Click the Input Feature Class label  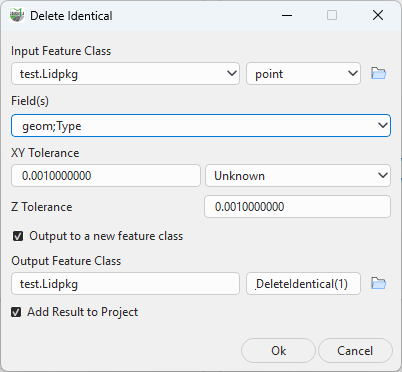point(61,51)
